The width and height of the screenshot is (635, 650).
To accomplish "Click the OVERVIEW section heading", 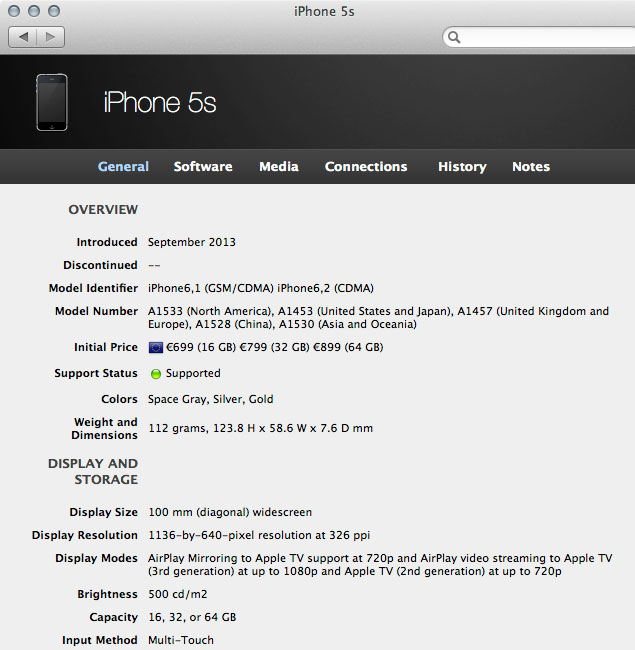I will coord(103,210).
